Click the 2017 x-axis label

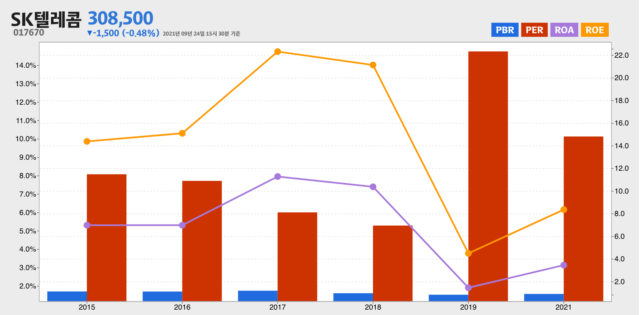click(x=278, y=307)
